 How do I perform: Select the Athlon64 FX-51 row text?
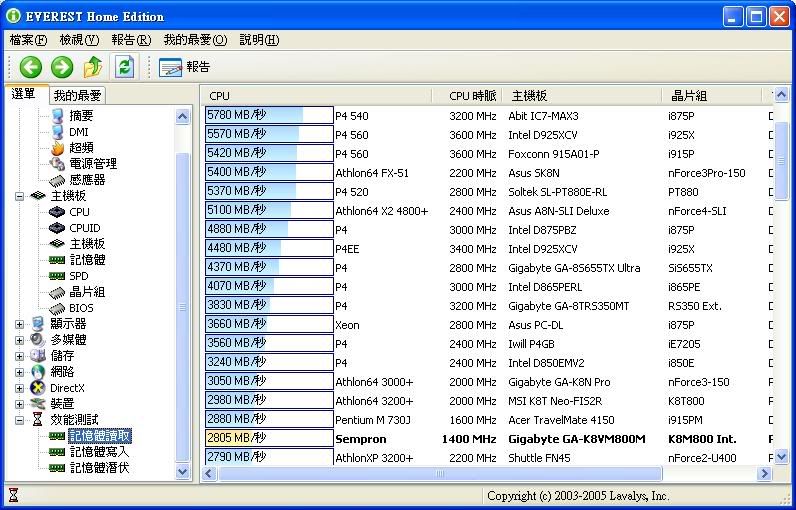tap(372, 173)
